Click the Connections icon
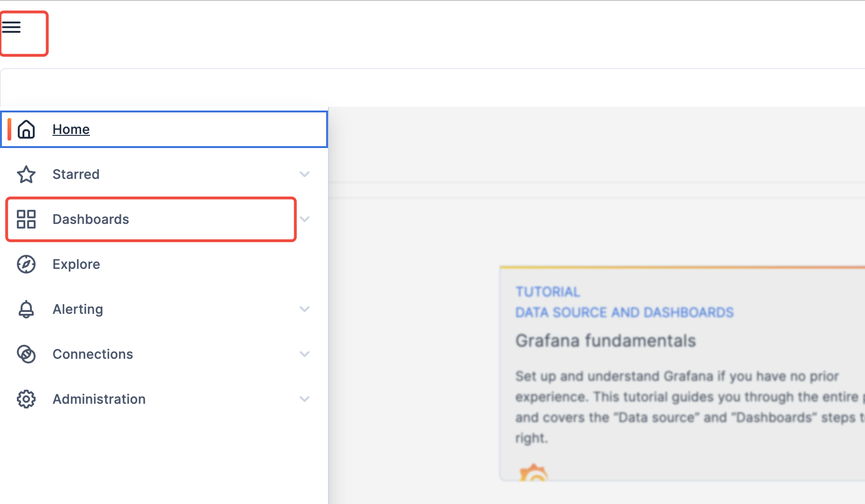865x504 pixels. (26, 354)
